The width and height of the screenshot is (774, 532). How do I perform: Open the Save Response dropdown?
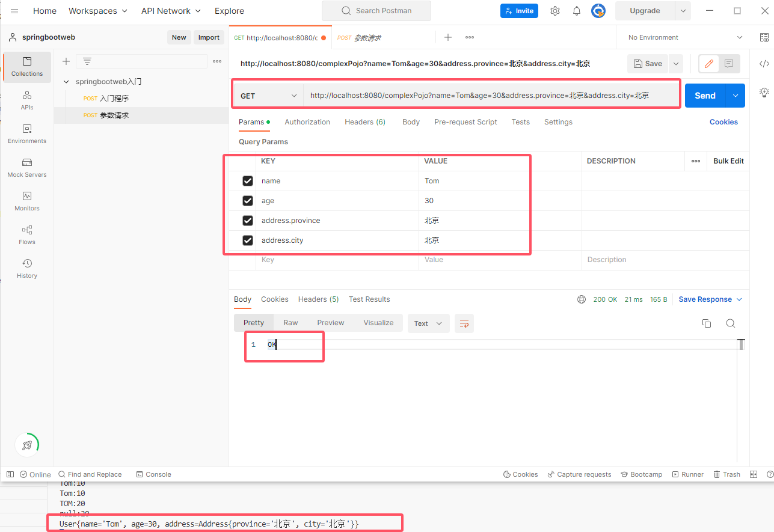(710, 299)
